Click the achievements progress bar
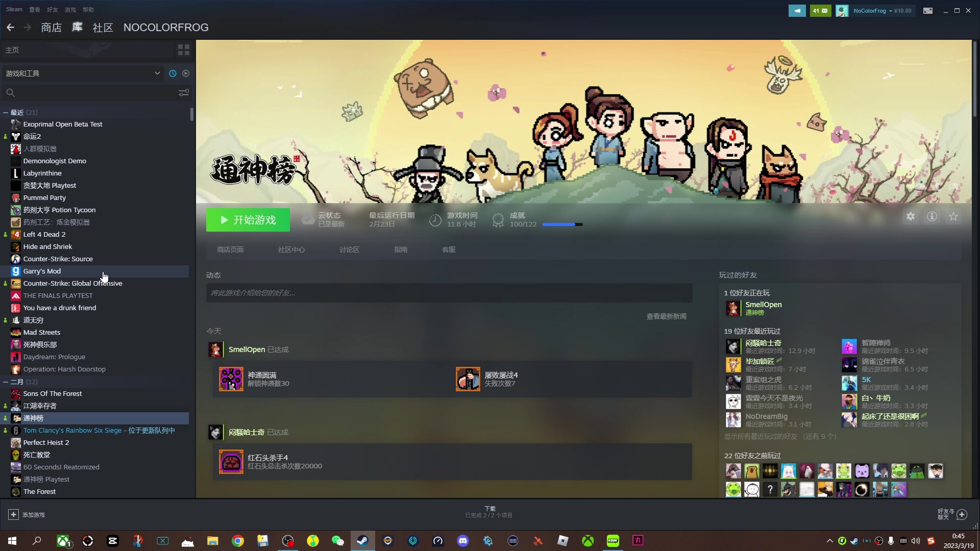This screenshot has height=551, width=980. [x=562, y=224]
